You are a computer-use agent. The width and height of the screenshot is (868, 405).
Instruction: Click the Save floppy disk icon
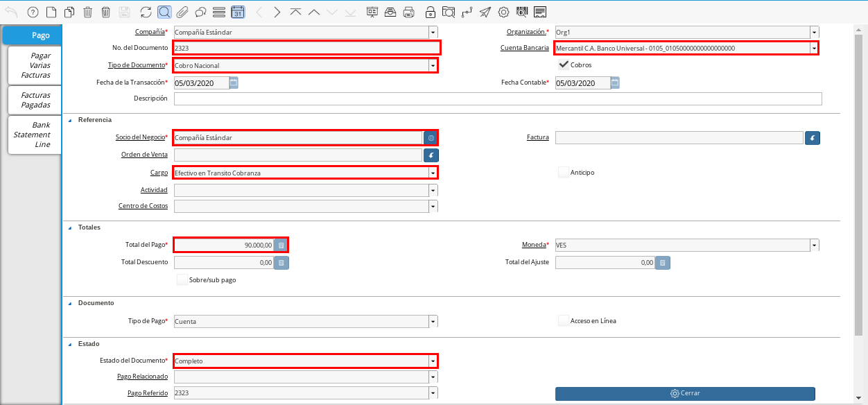click(x=124, y=12)
